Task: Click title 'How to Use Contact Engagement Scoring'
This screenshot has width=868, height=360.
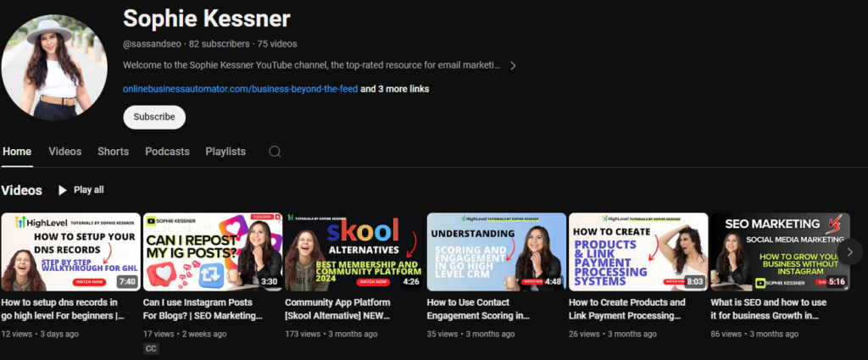Action: tap(479, 309)
